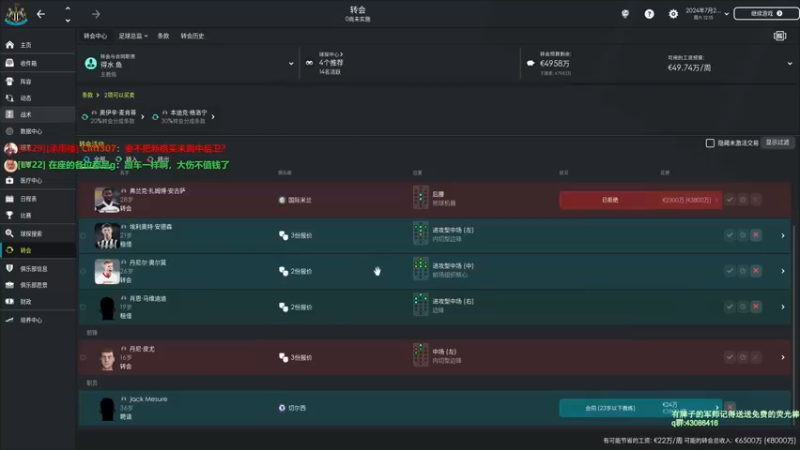Open 财政 finances in the sidebar
Image resolution: width=800 pixels, height=450 pixels.
[x=38, y=302]
